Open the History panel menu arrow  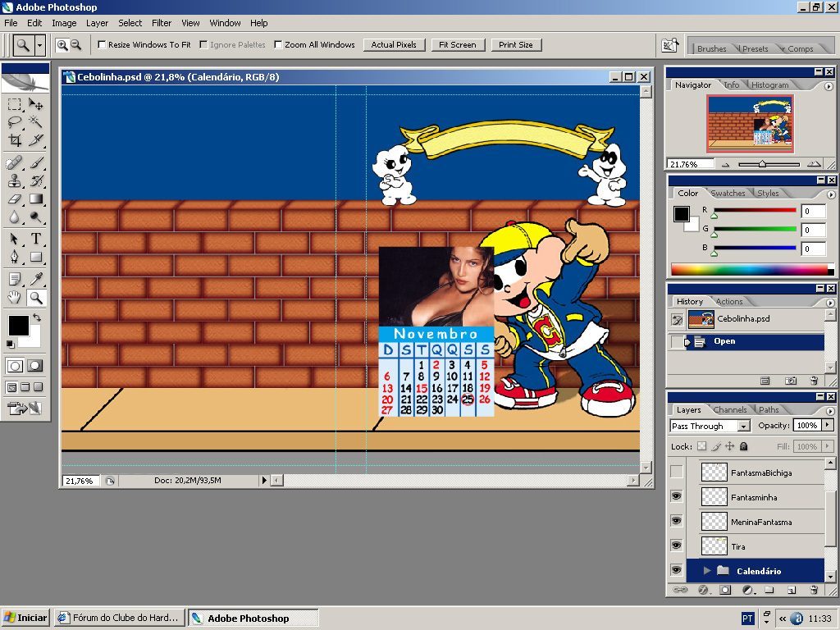point(830,303)
